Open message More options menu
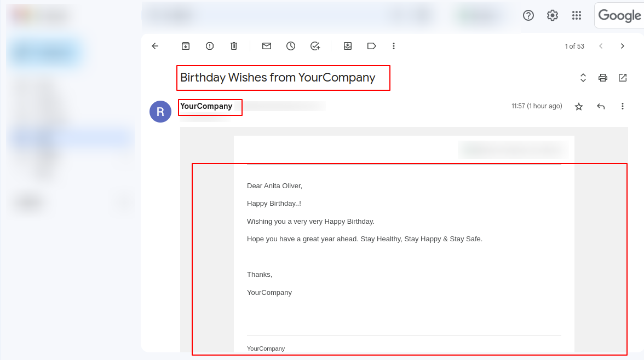This screenshot has height=360, width=644. click(623, 106)
